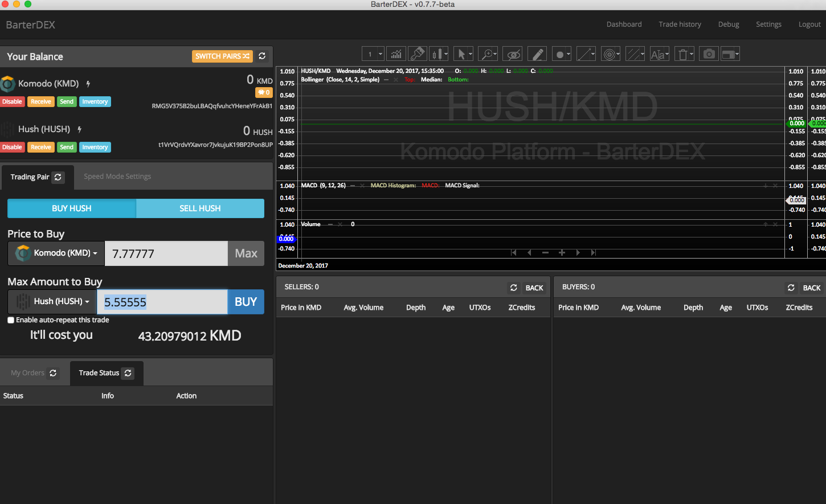This screenshot has width=826, height=504.
Task: View Inventory for Hush (HUSH)
Action: [x=95, y=147]
